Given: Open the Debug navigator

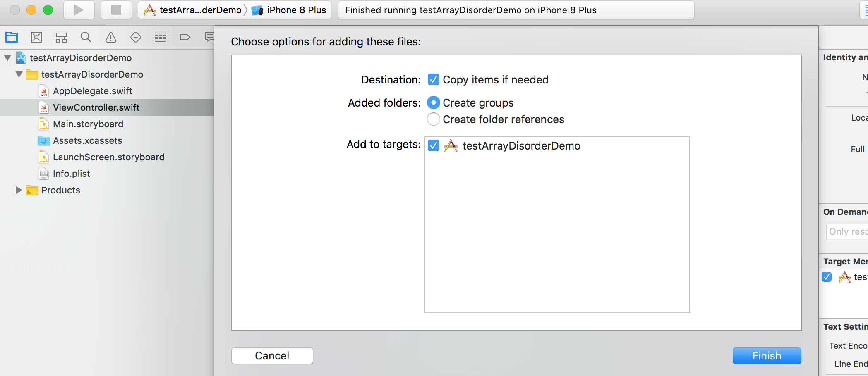Looking at the screenshot, I should tap(161, 37).
